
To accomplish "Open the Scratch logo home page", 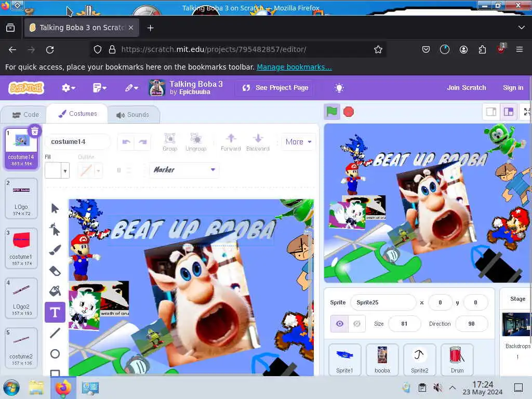I will point(26,88).
